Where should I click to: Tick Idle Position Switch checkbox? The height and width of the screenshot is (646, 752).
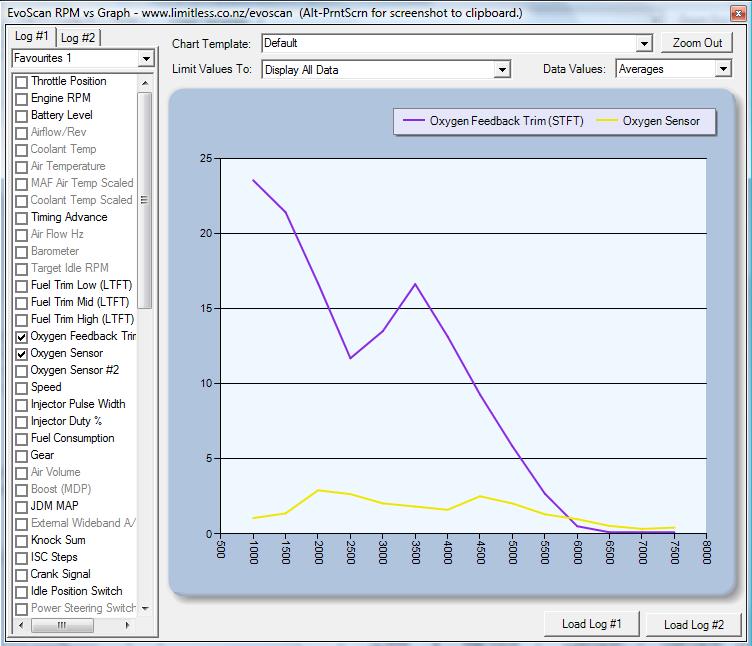click(21, 592)
